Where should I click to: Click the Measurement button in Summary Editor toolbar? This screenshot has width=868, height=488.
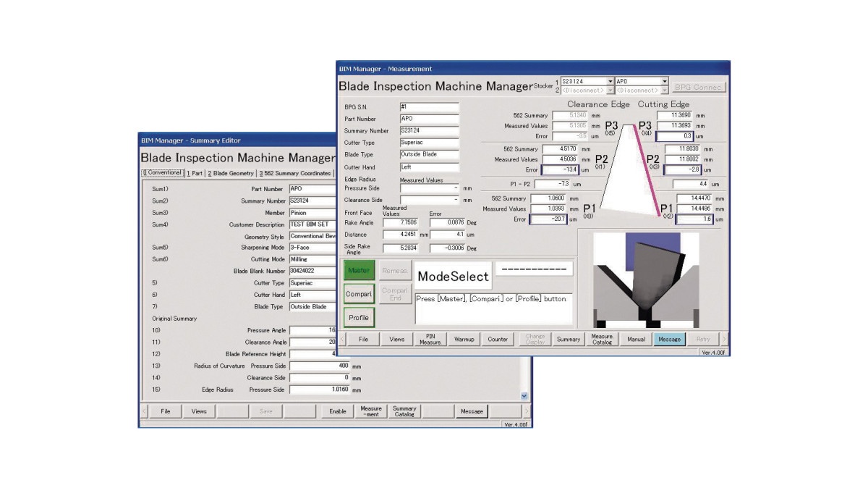coord(371,411)
